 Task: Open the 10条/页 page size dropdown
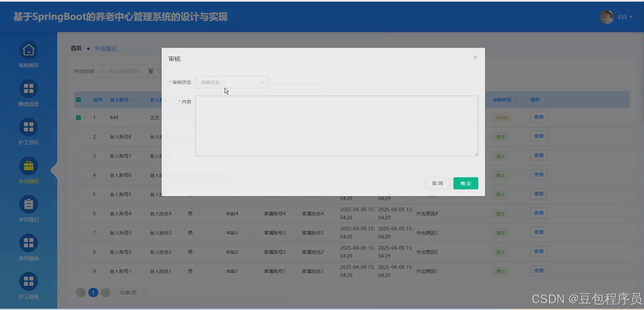tap(131, 292)
